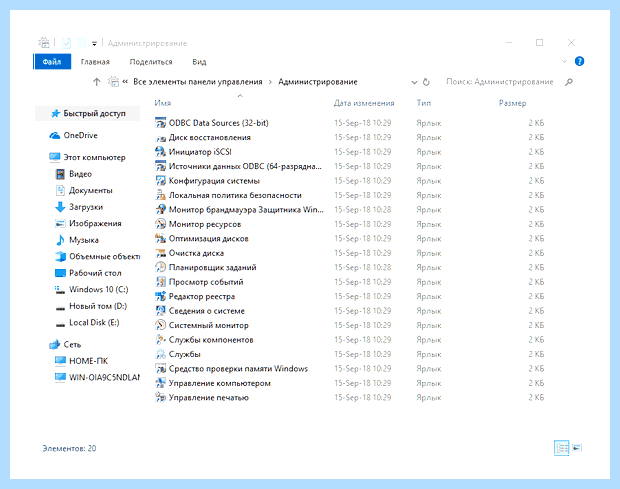Screen dimensions: 620x489
Task: Open the WIN-OIA9C5NDLAN network computer
Action: pyautogui.click(x=104, y=378)
